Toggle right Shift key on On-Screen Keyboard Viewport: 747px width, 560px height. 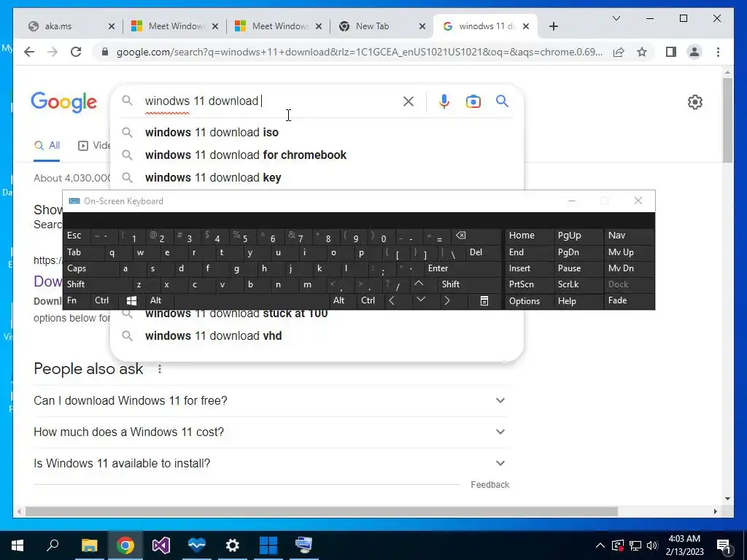pos(469,284)
